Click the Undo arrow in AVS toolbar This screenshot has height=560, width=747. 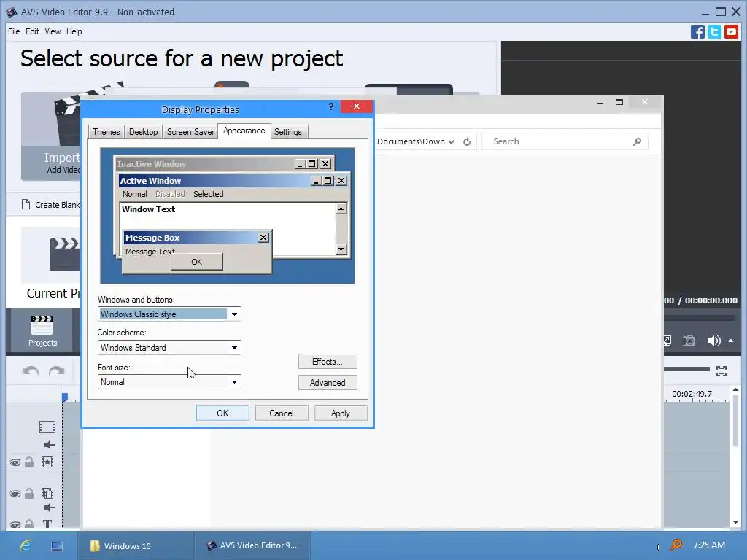[31, 371]
